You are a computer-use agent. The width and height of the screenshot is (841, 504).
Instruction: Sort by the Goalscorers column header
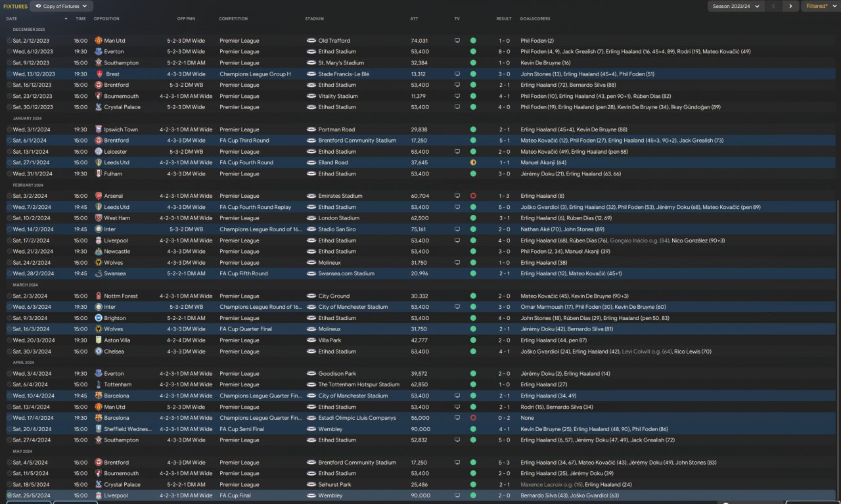[x=535, y=18]
